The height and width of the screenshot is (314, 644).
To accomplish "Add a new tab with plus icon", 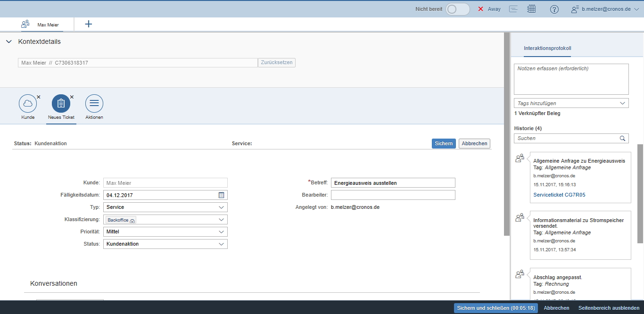I will pos(88,24).
